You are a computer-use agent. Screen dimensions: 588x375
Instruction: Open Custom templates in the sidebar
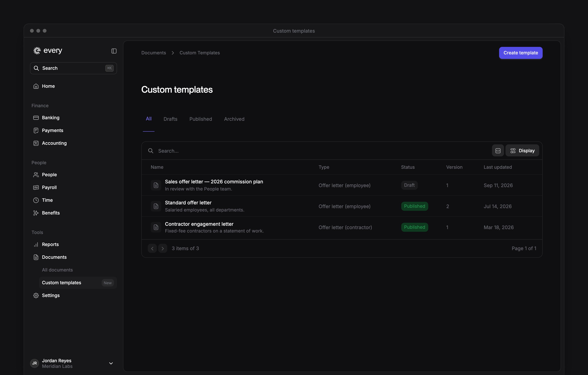tap(78, 283)
